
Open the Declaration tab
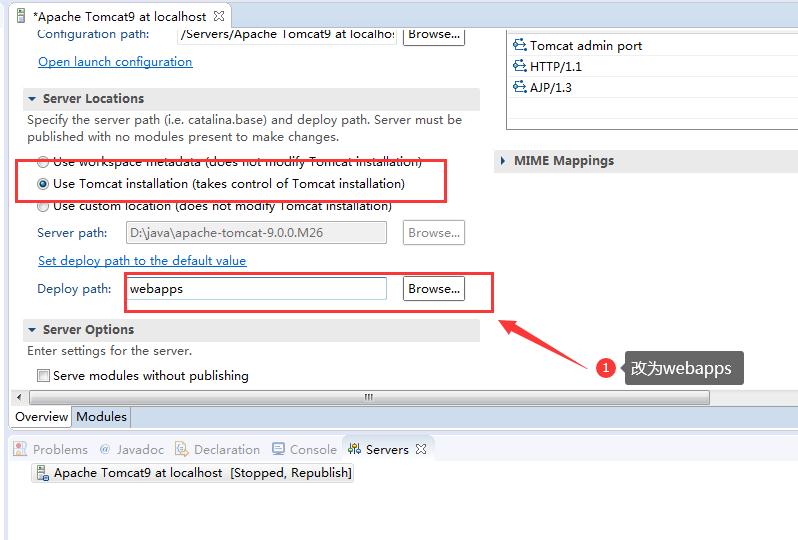(x=218, y=449)
